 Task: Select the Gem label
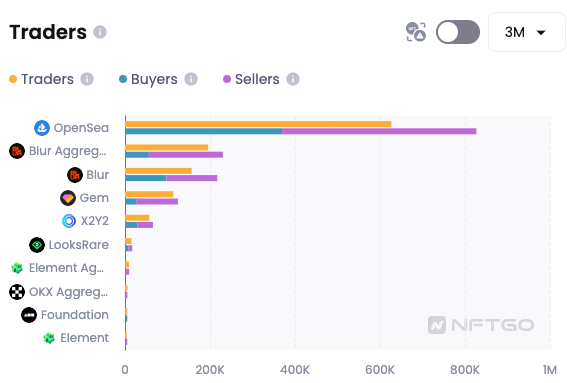pos(94,198)
